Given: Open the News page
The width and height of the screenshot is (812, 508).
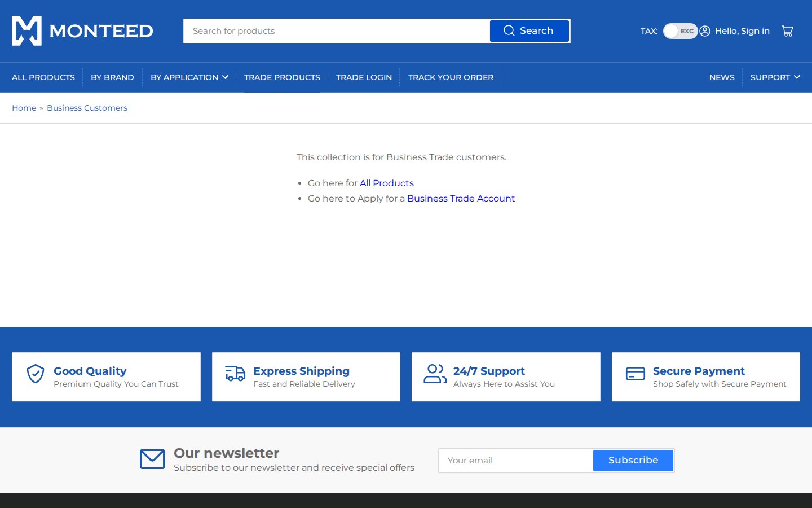Looking at the screenshot, I should pos(722,77).
